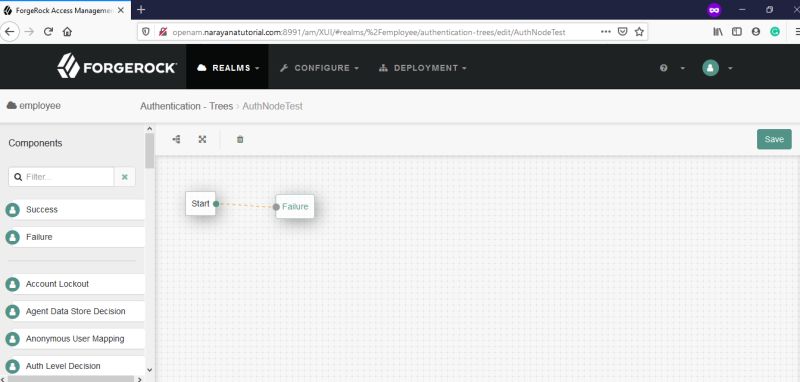Click the Failure node input connector dot
The width and height of the screenshot is (800, 382).
276,207
